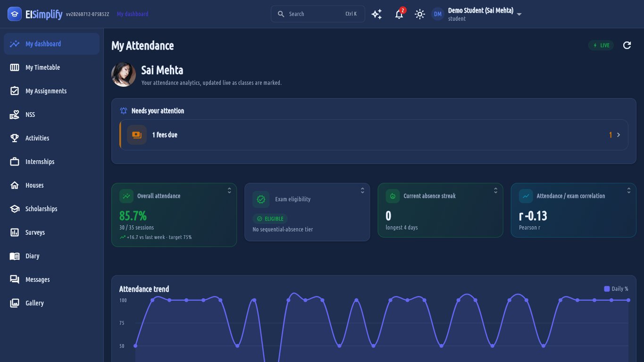Toggle Daily % legend series swatch
Image resolution: width=644 pixels, height=362 pixels.
[607, 289]
